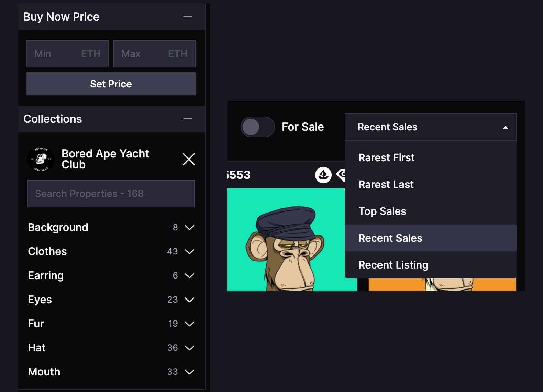Collapse the Collections section
The width and height of the screenshot is (543, 392).
pyautogui.click(x=188, y=119)
